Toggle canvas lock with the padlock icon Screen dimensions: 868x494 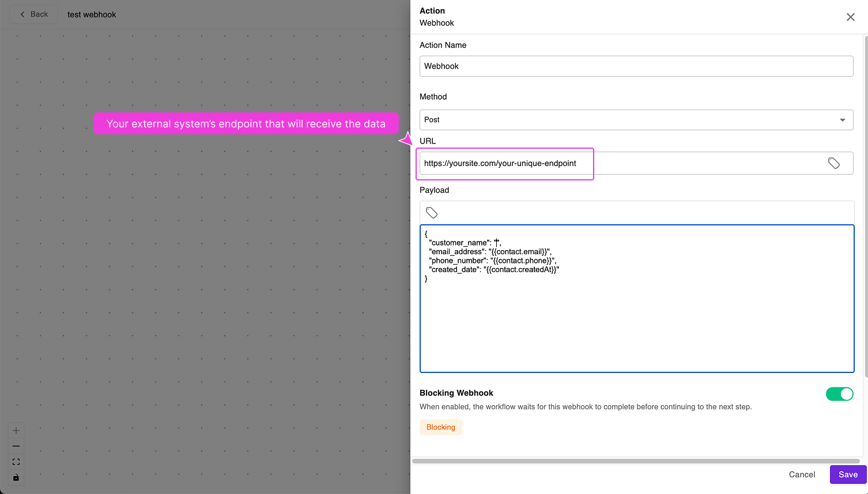(16, 477)
